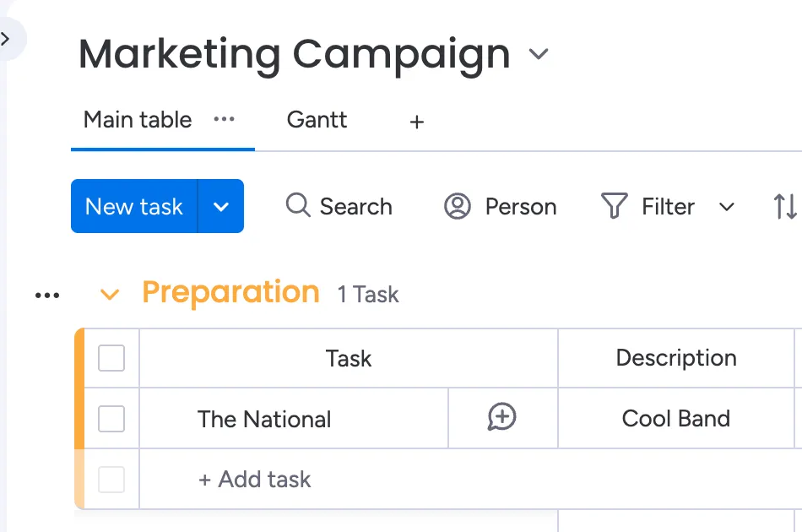Image resolution: width=802 pixels, height=532 pixels.
Task: Collapse the Preparation group
Action: [x=109, y=295]
